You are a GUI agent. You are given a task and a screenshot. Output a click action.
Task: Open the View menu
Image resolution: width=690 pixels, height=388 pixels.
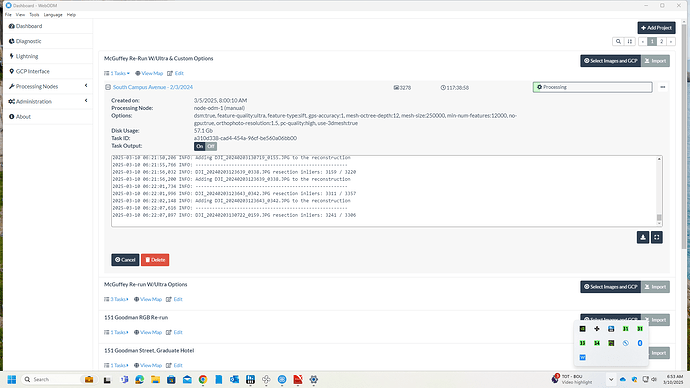(20, 15)
